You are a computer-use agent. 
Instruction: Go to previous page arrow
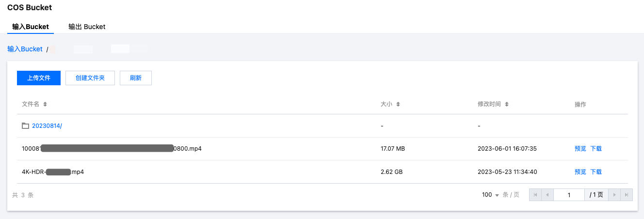(x=547, y=195)
